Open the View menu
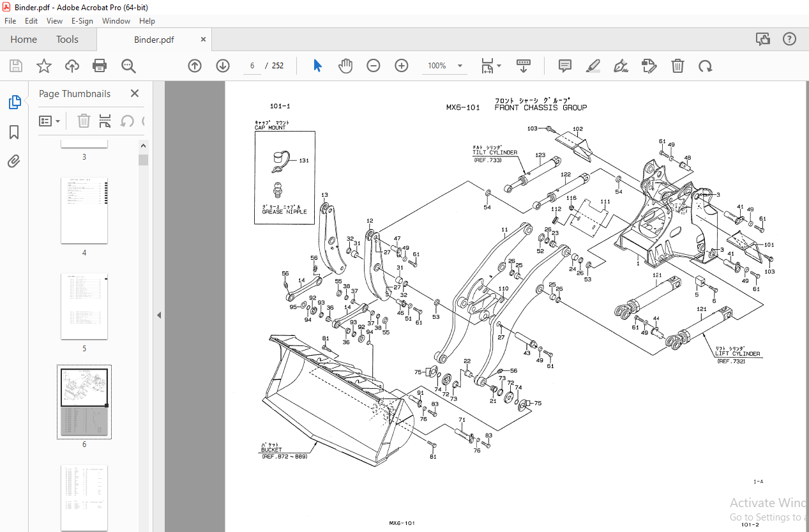Image resolution: width=809 pixels, height=532 pixels. (55, 21)
